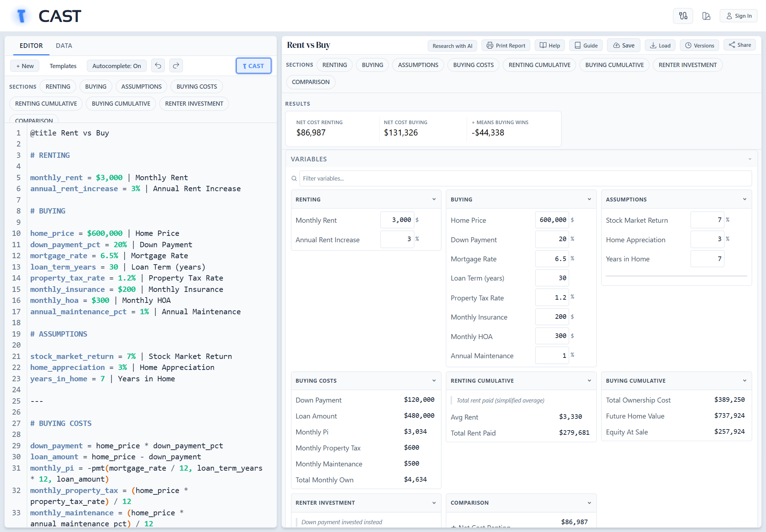Collapse the BUYING CUMULATIVE card
Image resolution: width=766 pixels, height=532 pixels.
point(745,381)
